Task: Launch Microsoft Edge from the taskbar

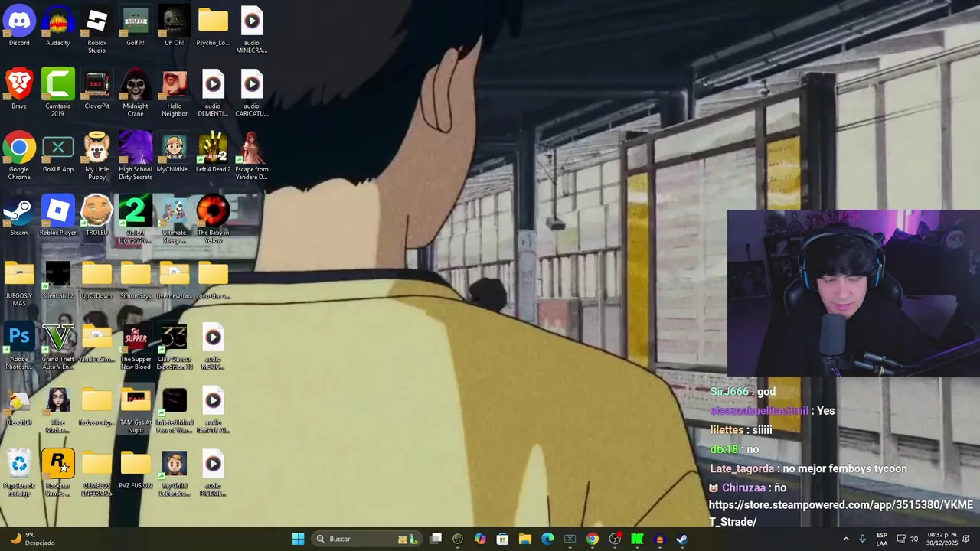Action: [547, 539]
